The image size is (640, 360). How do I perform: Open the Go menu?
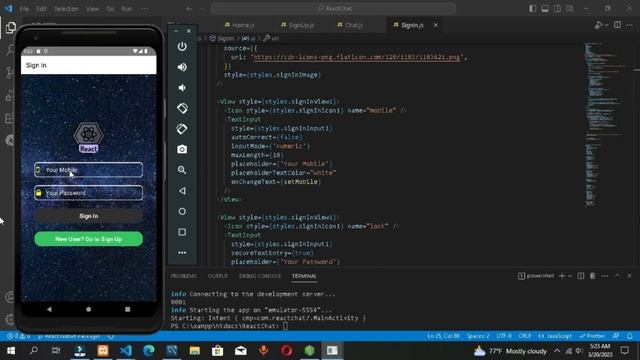click(110, 9)
